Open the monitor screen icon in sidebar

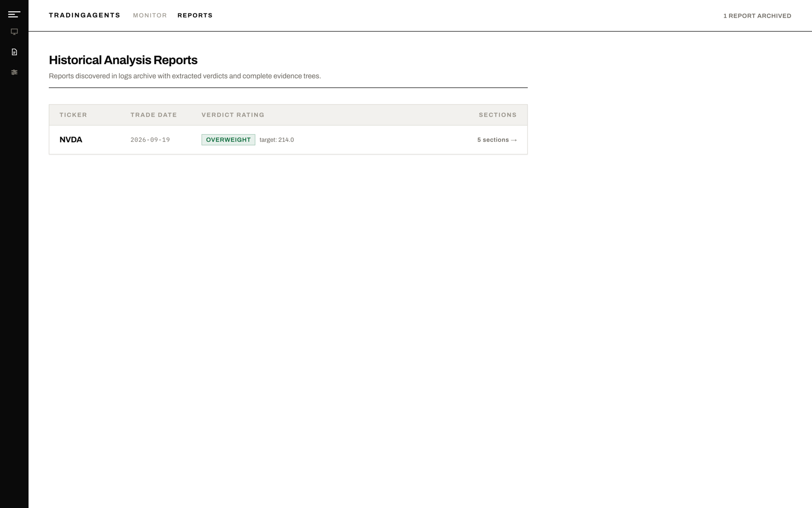click(14, 31)
